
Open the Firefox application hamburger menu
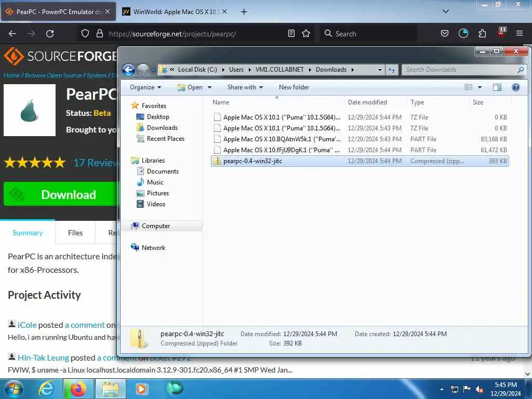pyautogui.click(x=519, y=33)
